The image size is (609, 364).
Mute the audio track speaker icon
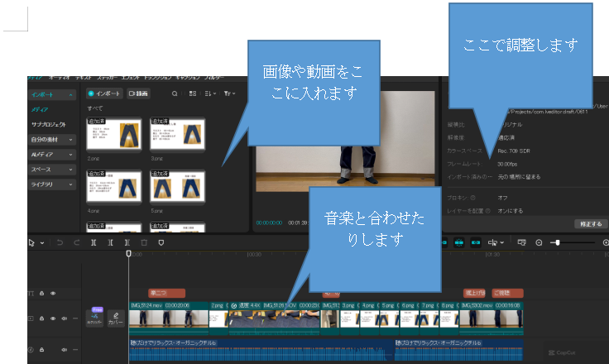[x=64, y=350]
